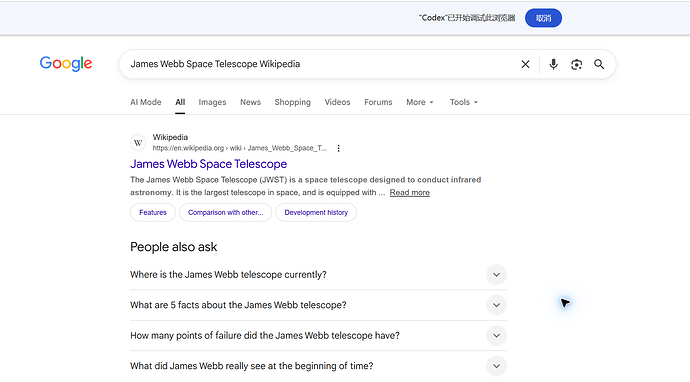
Task: Click the Read more link
Action: [x=410, y=193]
